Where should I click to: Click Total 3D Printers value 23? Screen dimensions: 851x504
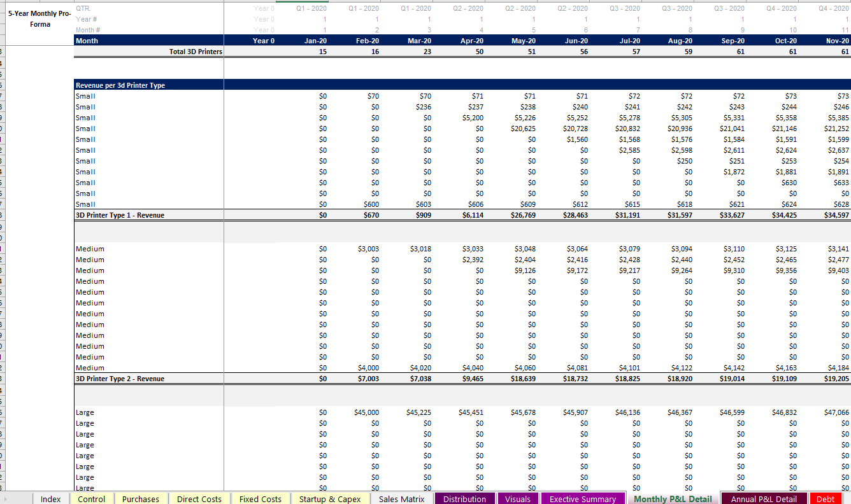click(x=427, y=52)
